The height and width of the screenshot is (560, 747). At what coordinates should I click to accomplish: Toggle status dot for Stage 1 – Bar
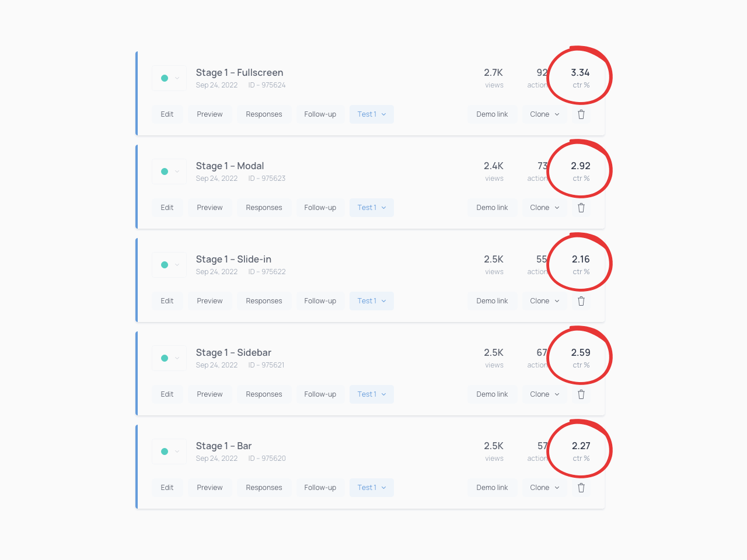click(x=165, y=452)
